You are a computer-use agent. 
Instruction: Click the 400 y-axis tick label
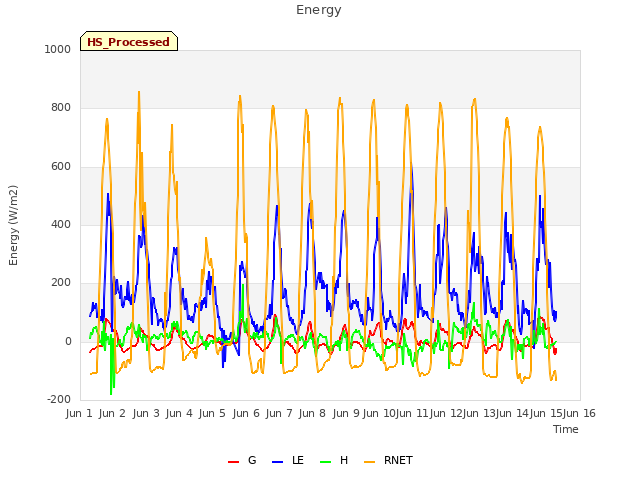[61, 224]
